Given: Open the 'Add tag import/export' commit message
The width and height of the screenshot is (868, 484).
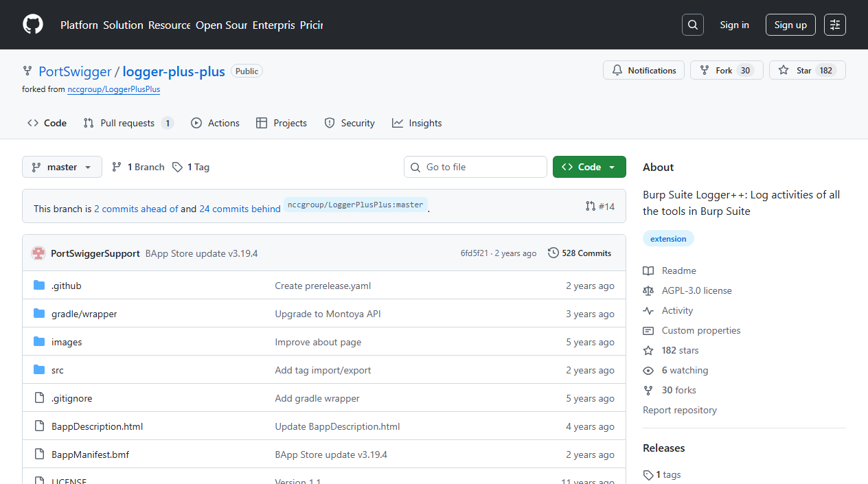Looking at the screenshot, I should (323, 370).
